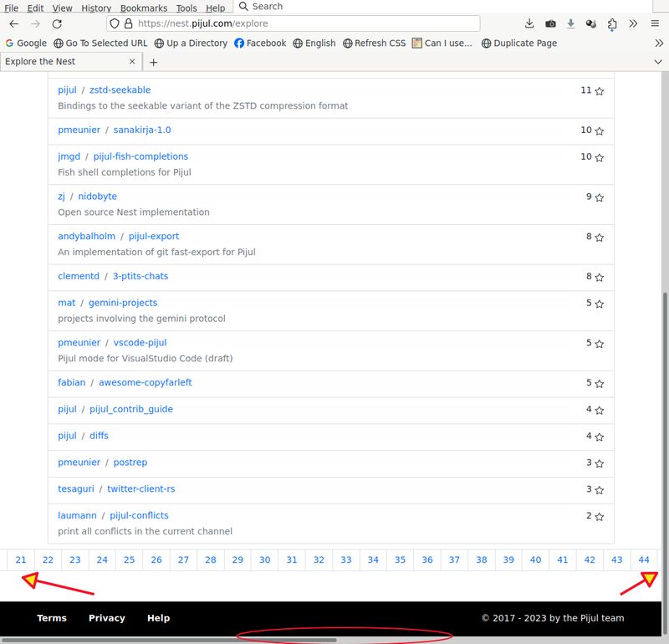Open pmeunier user link beside sanakirja-1.0
Screen dimensions: 669x644
(x=79, y=130)
